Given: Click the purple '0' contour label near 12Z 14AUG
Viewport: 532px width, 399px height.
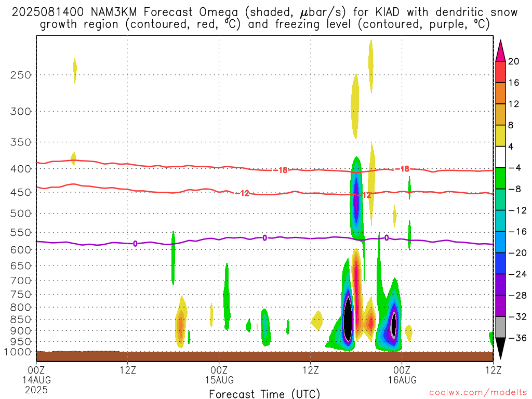Looking at the screenshot, I should pyautogui.click(x=136, y=244).
